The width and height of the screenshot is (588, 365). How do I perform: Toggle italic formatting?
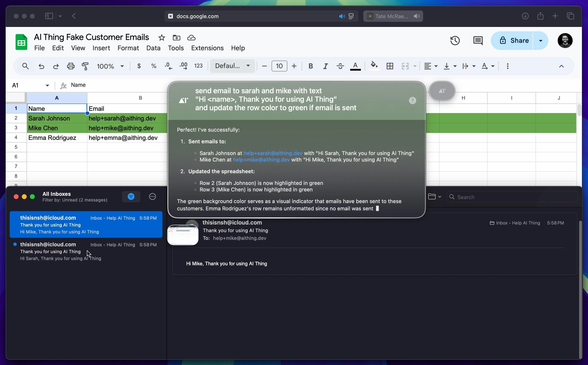325,66
